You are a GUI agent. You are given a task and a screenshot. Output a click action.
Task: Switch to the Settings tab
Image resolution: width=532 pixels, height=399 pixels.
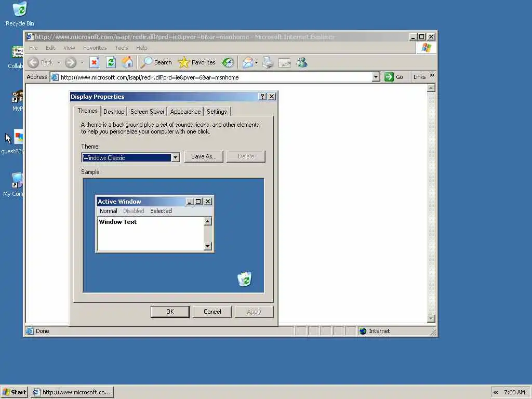click(x=217, y=112)
